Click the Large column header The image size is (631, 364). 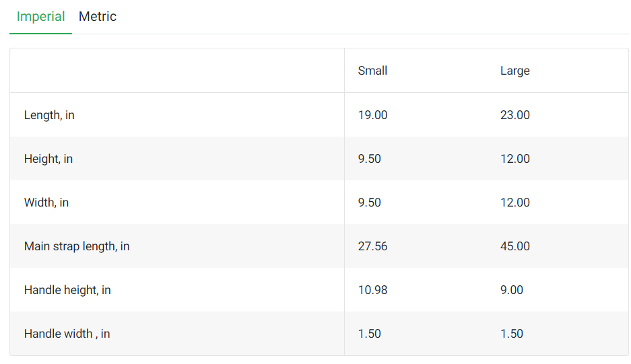tap(514, 71)
